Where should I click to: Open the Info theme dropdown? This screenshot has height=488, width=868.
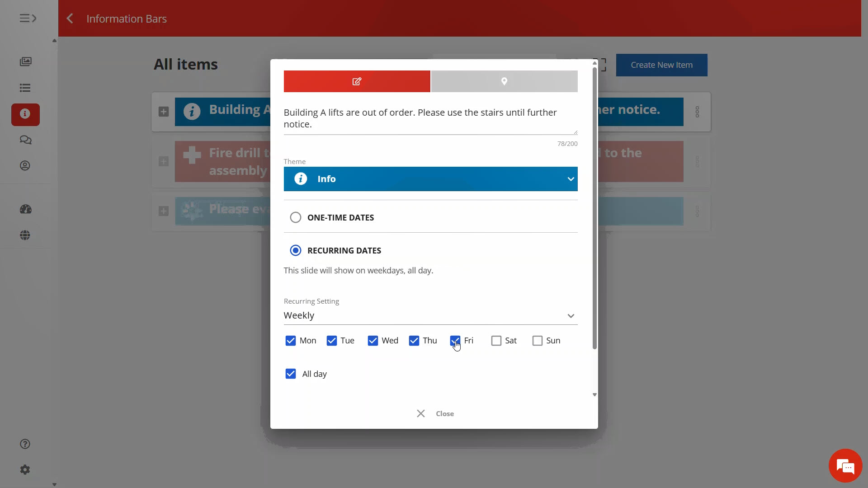(x=430, y=179)
